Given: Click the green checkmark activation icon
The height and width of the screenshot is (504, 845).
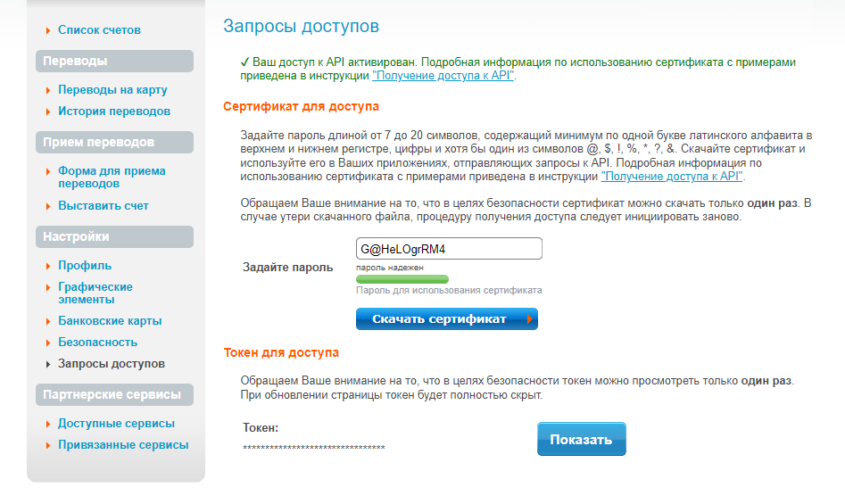Looking at the screenshot, I should coord(244,63).
